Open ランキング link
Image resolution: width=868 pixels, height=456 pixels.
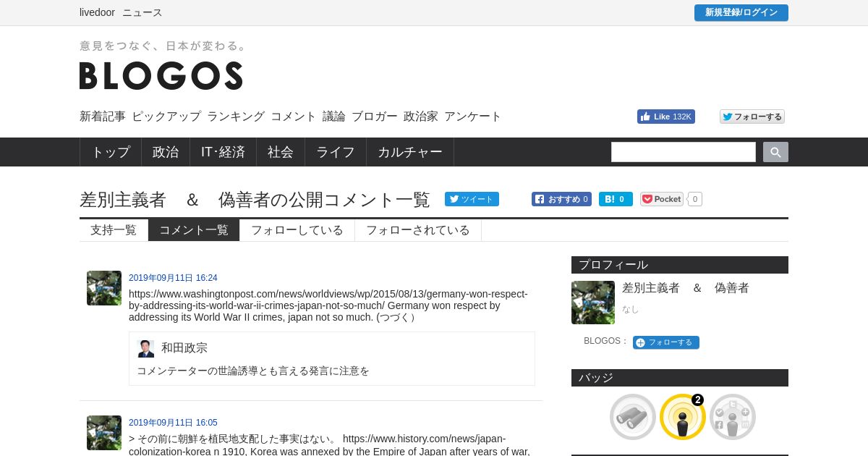[x=236, y=117]
